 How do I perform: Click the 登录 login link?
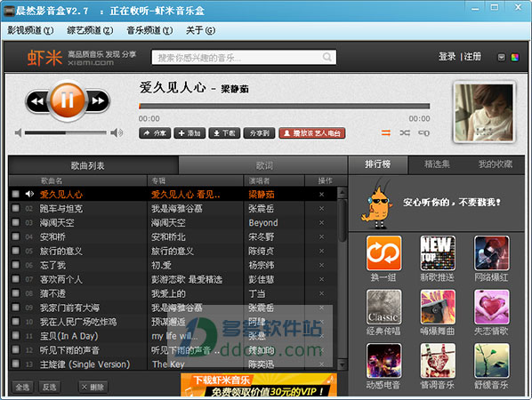click(x=447, y=57)
